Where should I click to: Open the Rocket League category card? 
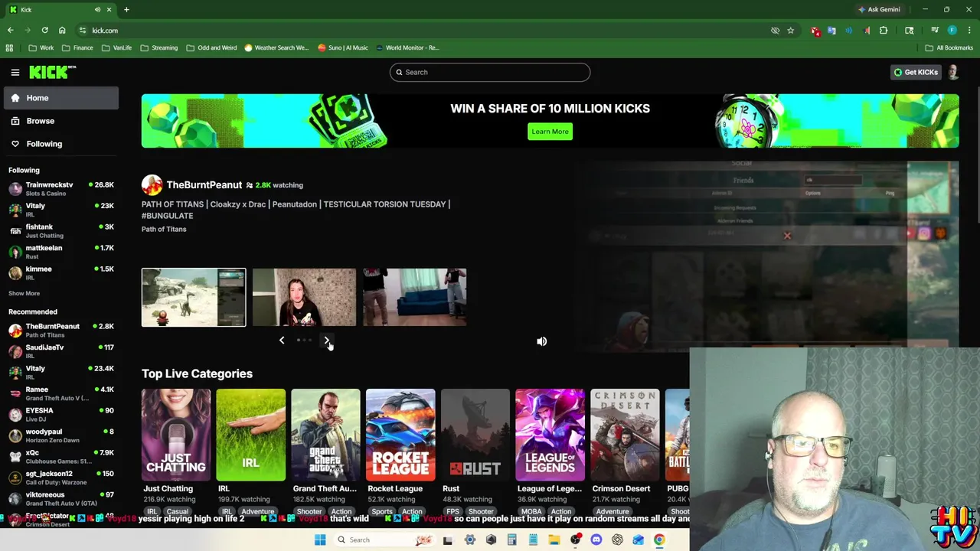click(x=400, y=435)
